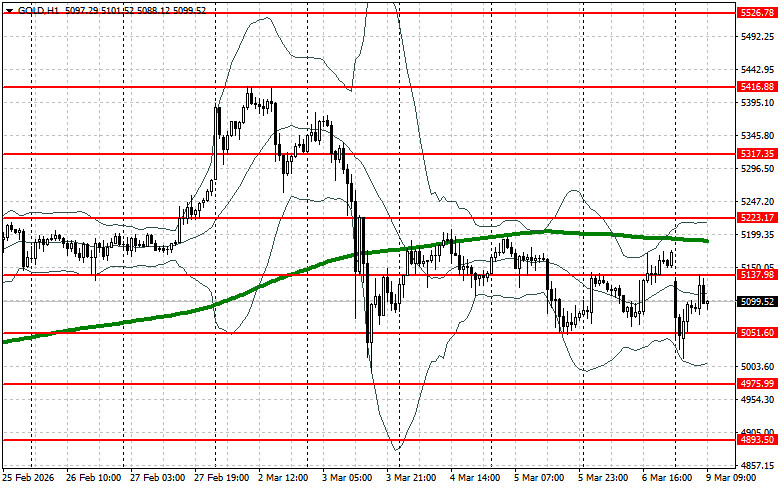Click the 5317.35 red level tag
The image size is (781, 489).
(x=755, y=155)
